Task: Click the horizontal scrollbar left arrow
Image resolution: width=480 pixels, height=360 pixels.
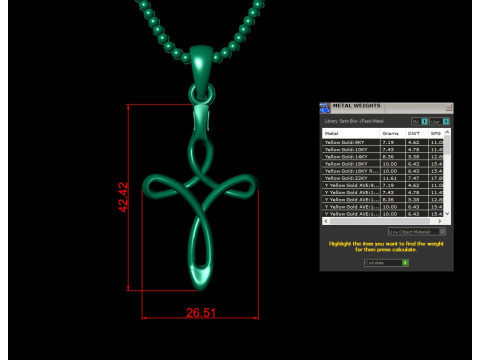Action: point(326,221)
